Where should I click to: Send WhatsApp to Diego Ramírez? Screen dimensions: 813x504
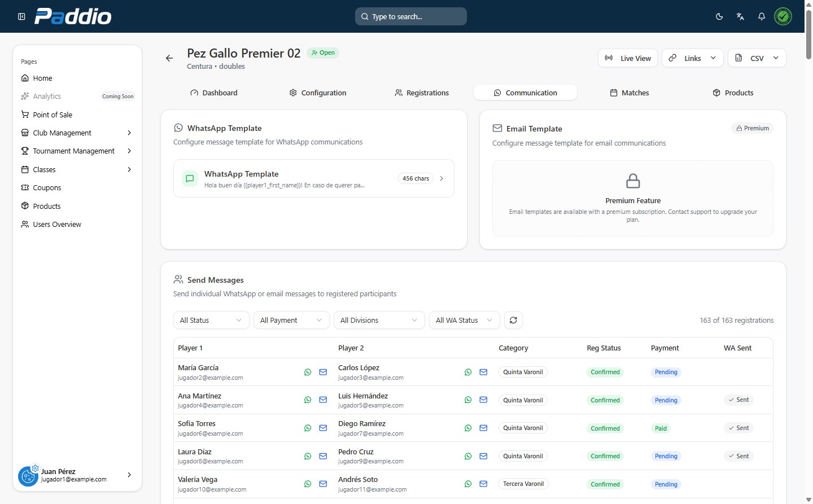[x=468, y=428]
